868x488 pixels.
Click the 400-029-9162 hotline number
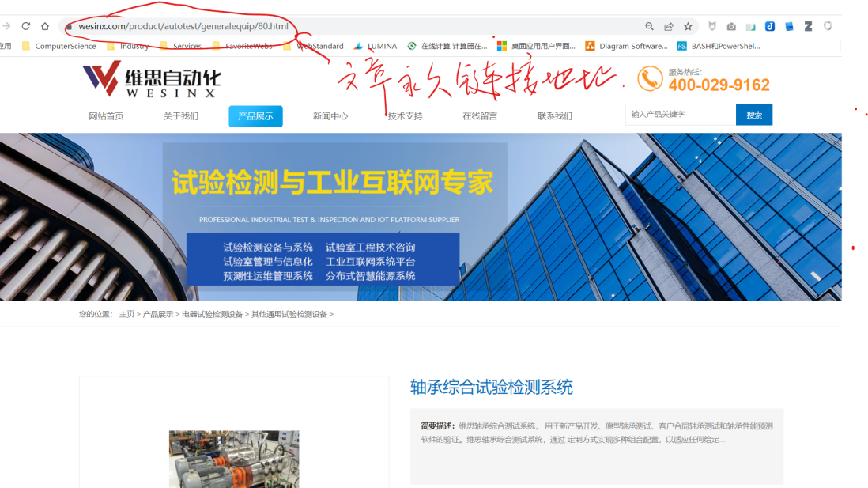pos(719,85)
